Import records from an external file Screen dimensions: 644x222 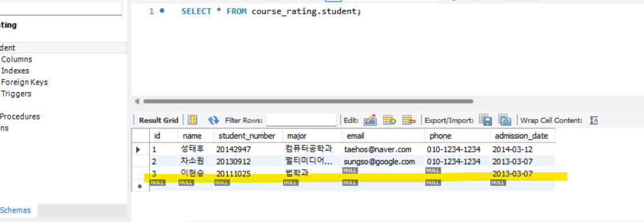pyautogui.click(x=505, y=120)
